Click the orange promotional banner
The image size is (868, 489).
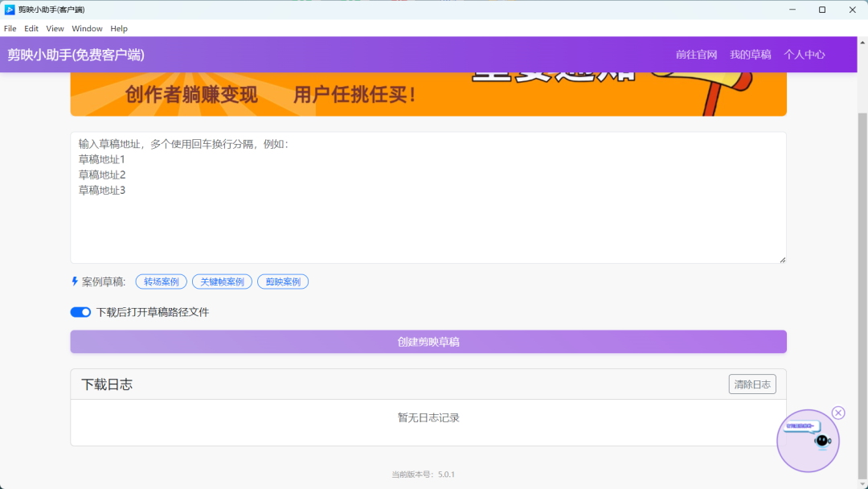coord(428,94)
